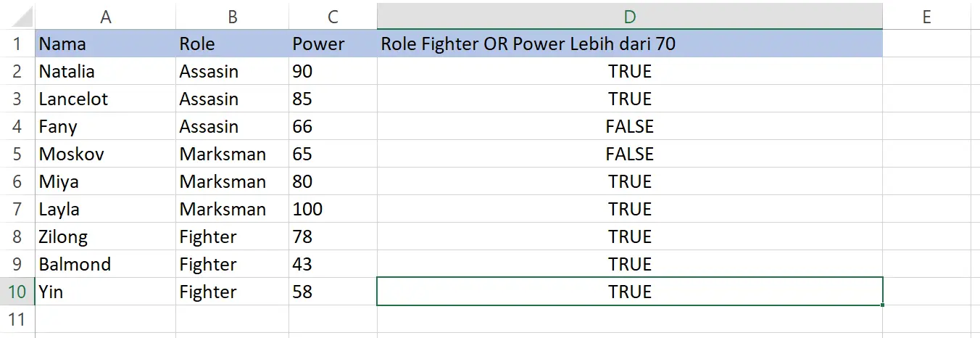Select row header 1
Viewport: 980px width, 338px height.
click(x=17, y=44)
